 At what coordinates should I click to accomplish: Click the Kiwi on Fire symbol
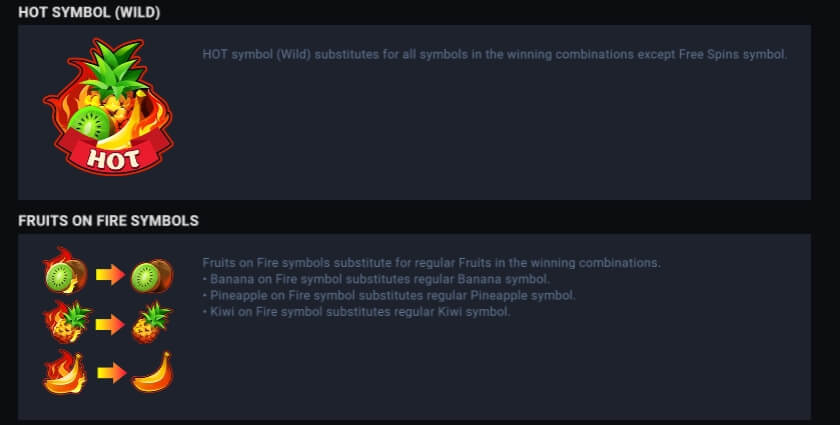[65, 271]
